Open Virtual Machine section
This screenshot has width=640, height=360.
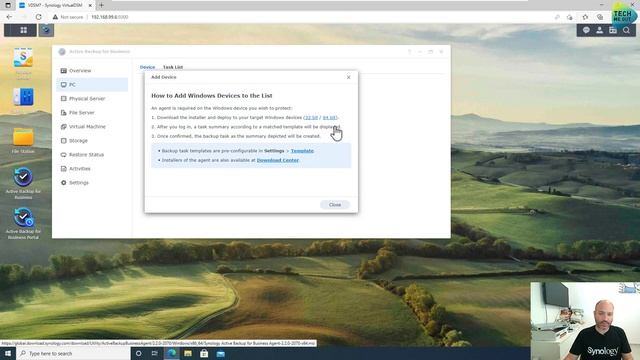point(92,127)
